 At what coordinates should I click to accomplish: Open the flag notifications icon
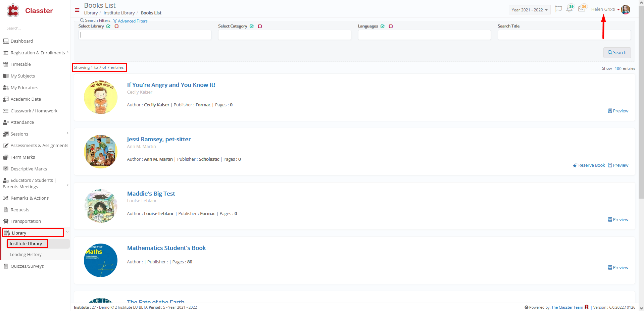tap(558, 9)
